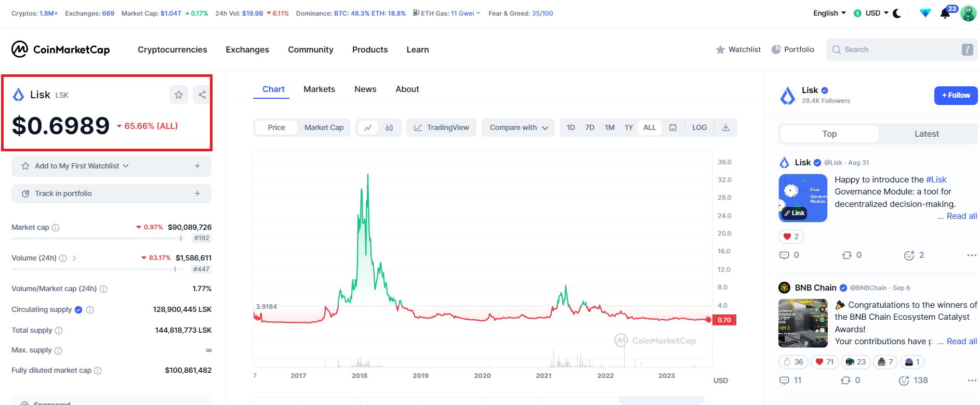Open the English language dropdown
The width and height of the screenshot is (980, 405).
coord(829,13)
